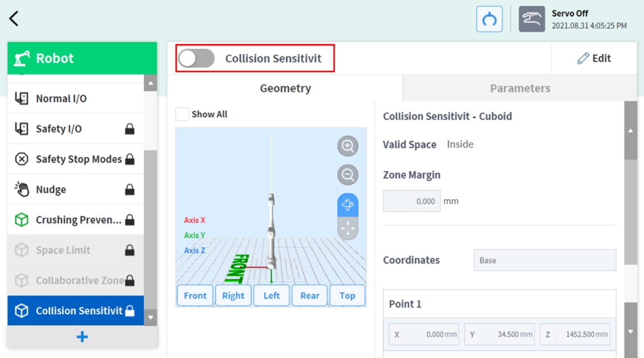Click the Edit button
Viewport: 644px width, 358px height.
pyautogui.click(x=594, y=58)
